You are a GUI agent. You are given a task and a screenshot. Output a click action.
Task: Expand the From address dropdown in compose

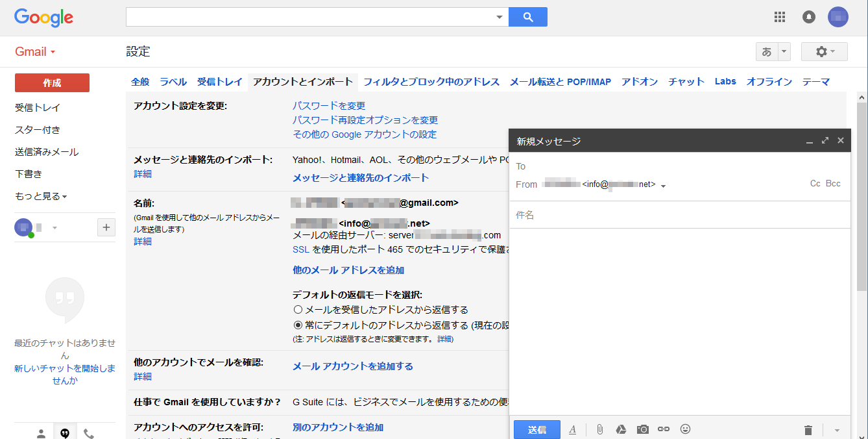pyautogui.click(x=664, y=186)
